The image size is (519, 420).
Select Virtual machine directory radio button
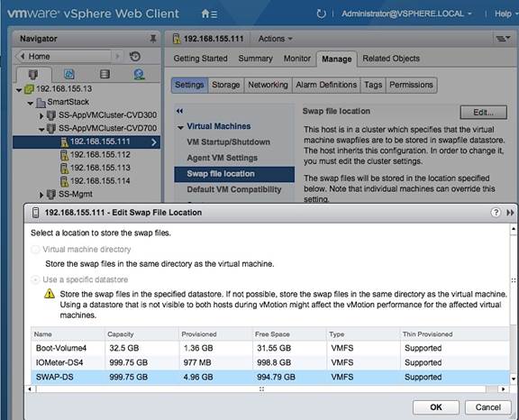point(35,250)
